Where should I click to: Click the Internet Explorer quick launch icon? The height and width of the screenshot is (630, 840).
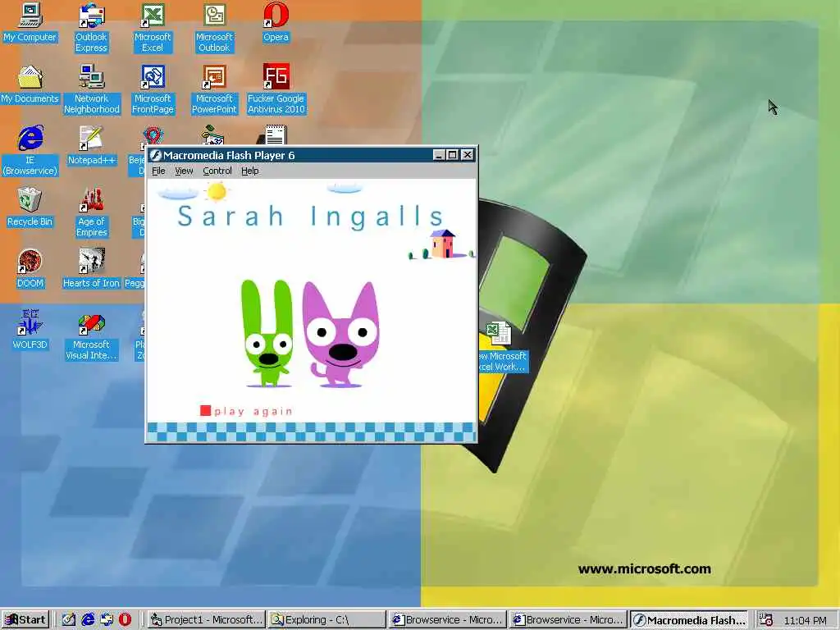pos(88,620)
